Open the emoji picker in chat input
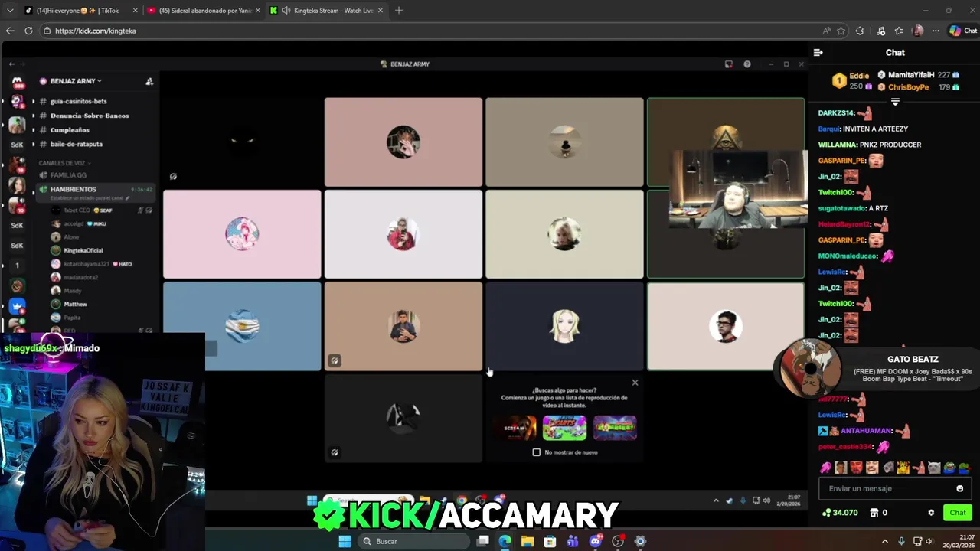 pos(959,488)
